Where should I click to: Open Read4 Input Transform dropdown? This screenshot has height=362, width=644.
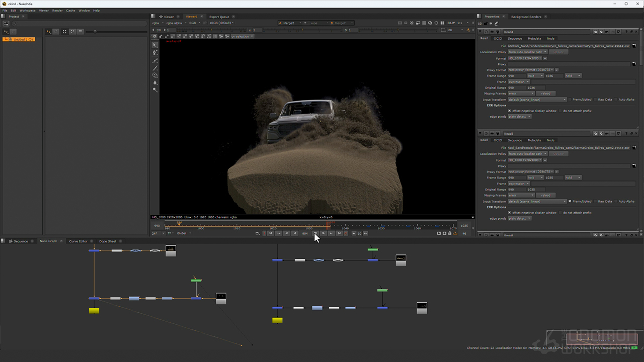pos(537,100)
